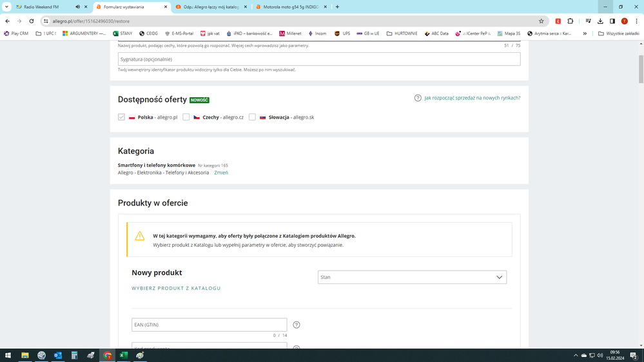The image size is (644, 362).
Task: Open Excel from taskbar
Action: click(124, 355)
